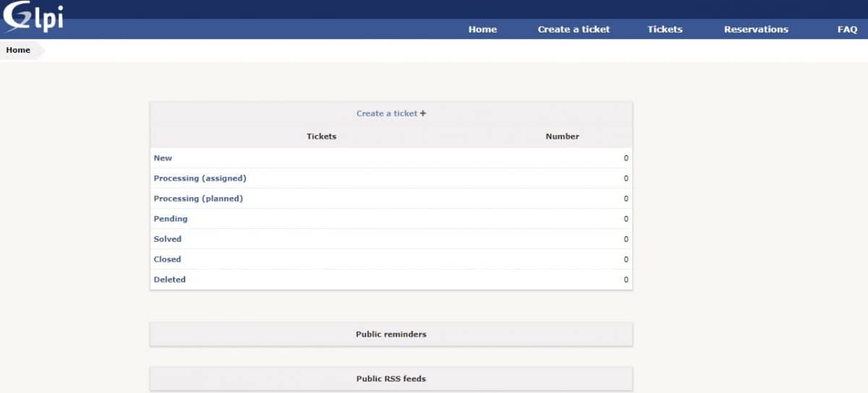868x393 pixels.
Task: Click the Public RSS feeds header
Action: point(391,379)
